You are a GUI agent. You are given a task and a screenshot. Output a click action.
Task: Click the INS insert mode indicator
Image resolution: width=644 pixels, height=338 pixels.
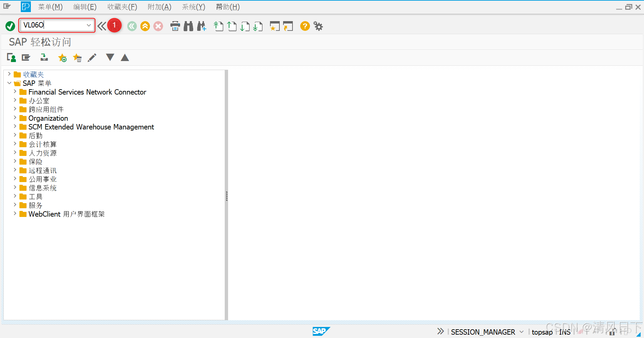(x=565, y=332)
